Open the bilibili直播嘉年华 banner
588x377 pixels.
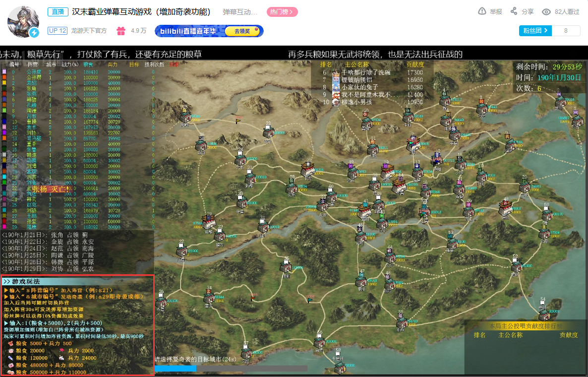209,31
